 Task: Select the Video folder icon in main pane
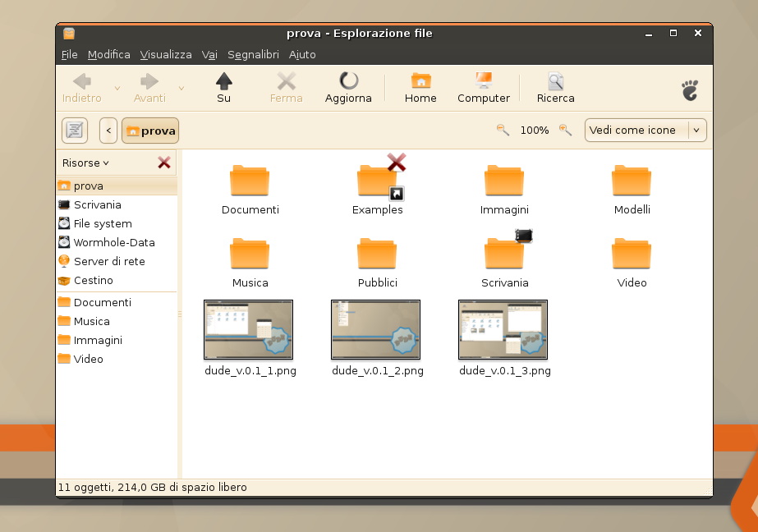[x=632, y=254]
